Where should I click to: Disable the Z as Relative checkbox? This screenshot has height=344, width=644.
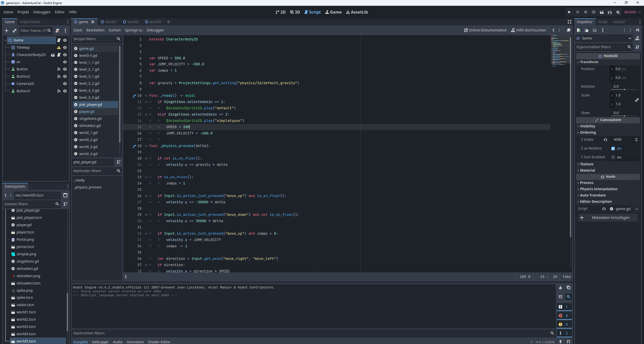click(x=613, y=149)
